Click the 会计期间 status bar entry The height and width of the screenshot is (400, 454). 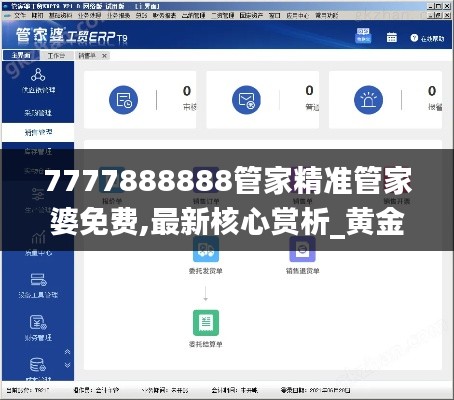pyautogui.click(x=235, y=390)
